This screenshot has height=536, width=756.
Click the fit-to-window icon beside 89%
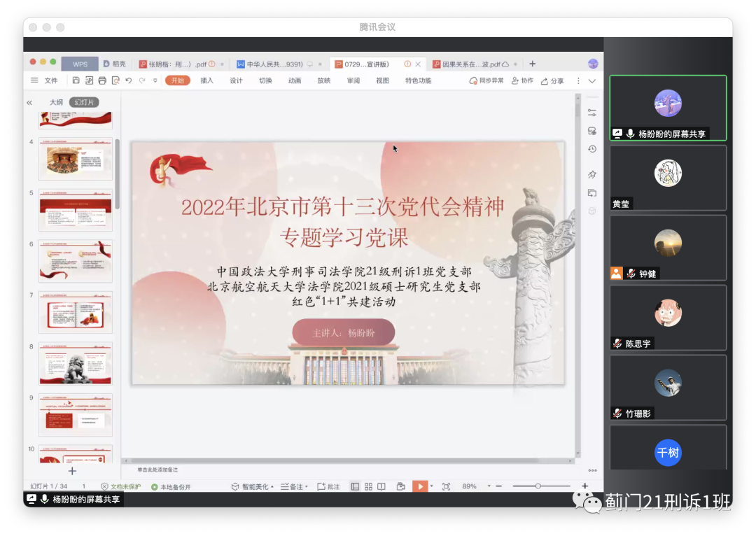(446, 487)
